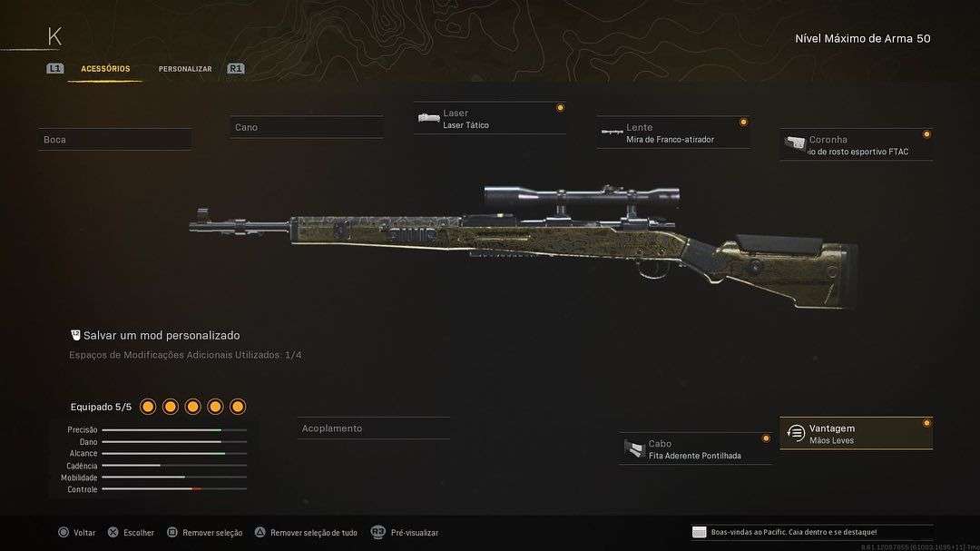Click the Voltar circle button icon
This screenshot has width=980, height=551.
pos(64,532)
